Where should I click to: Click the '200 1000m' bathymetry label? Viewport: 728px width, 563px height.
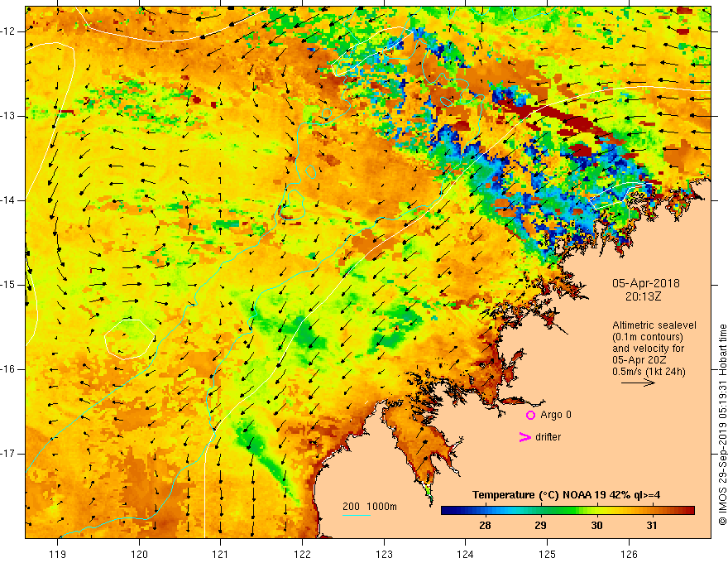pos(370,507)
